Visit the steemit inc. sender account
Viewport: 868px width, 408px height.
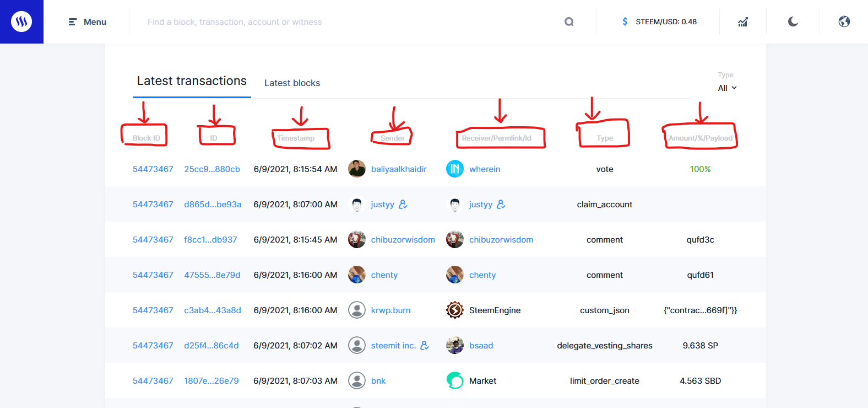pyautogui.click(x=393, y=346)
